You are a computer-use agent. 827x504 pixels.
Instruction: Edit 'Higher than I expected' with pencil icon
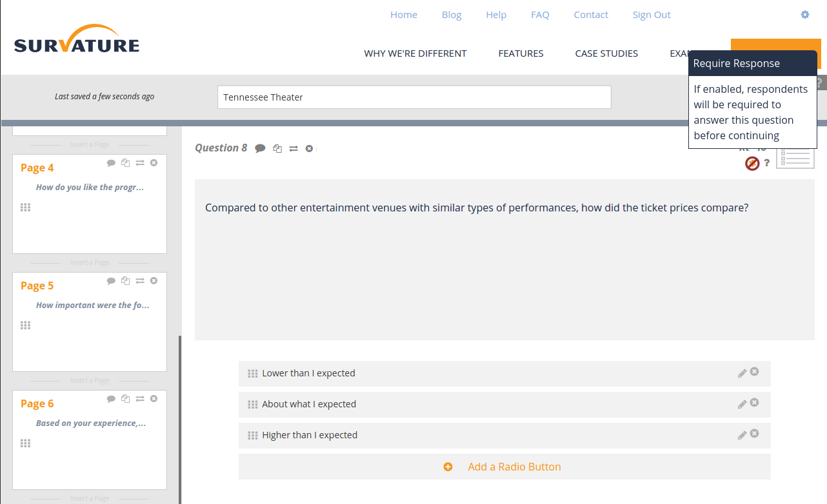click(742, 435)
